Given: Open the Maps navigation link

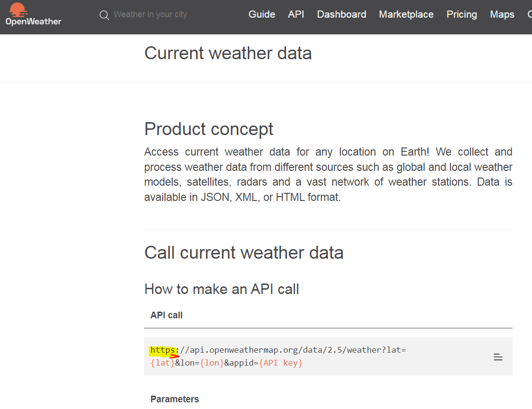Looking at the screenshot, I should [502, 15].
